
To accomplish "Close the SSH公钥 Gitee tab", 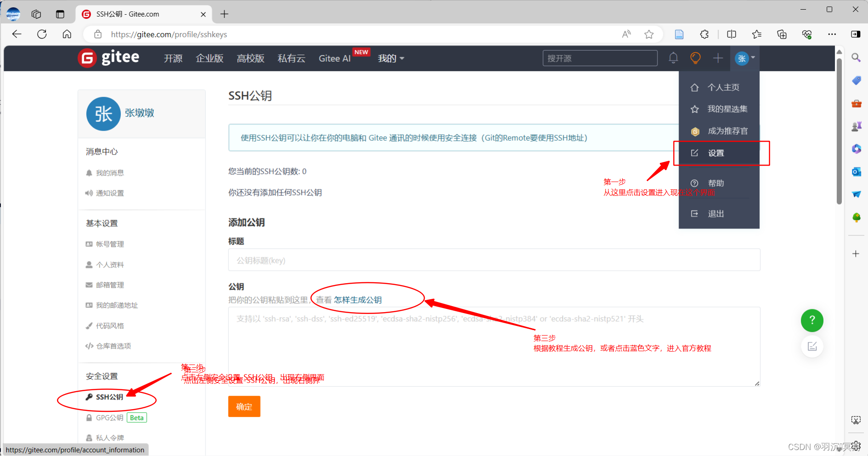I will pyautogui.click(x=203, y=14).
